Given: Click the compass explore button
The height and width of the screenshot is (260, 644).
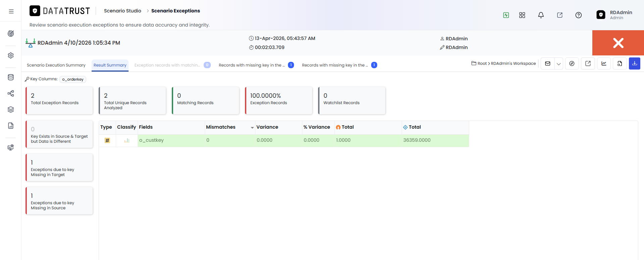Looking at the screenshot, I should (572, 63).
